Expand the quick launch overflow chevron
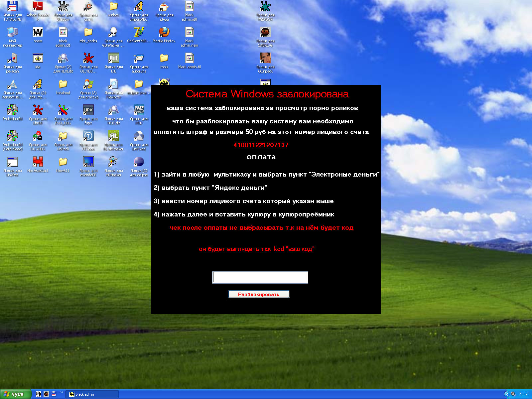The image size is (532, 399). [62, 392]
